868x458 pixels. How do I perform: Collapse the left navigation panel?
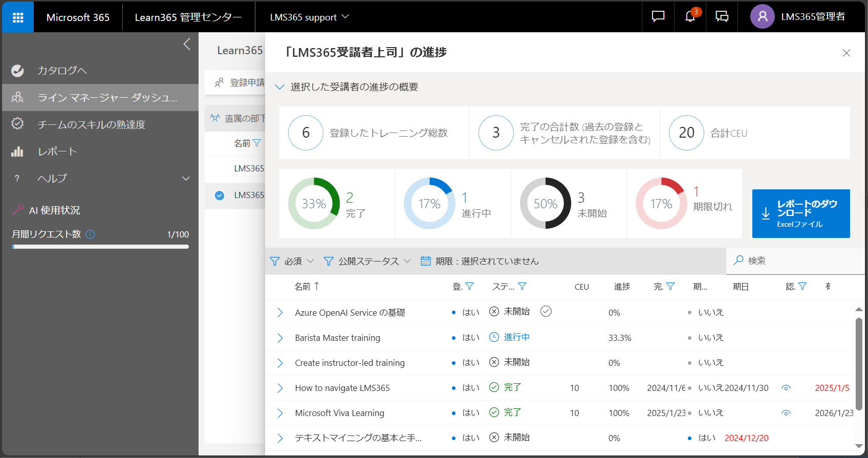(187, 44)
